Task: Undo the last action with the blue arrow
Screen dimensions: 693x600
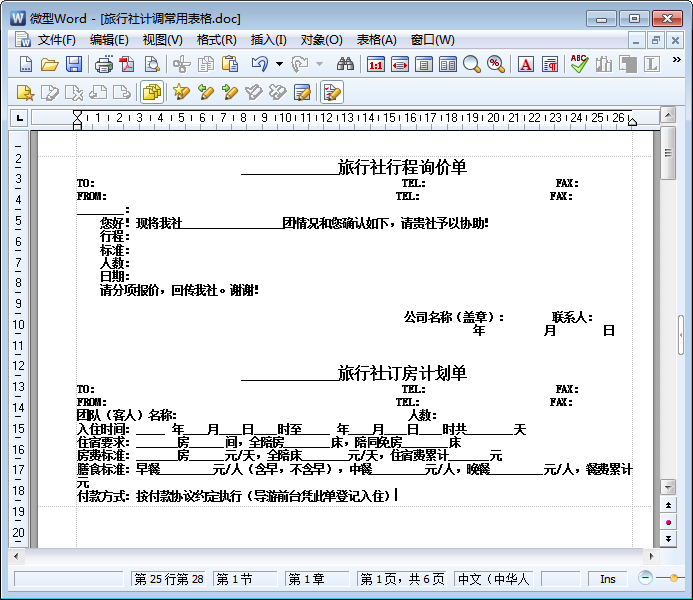Action: (260, 65)
